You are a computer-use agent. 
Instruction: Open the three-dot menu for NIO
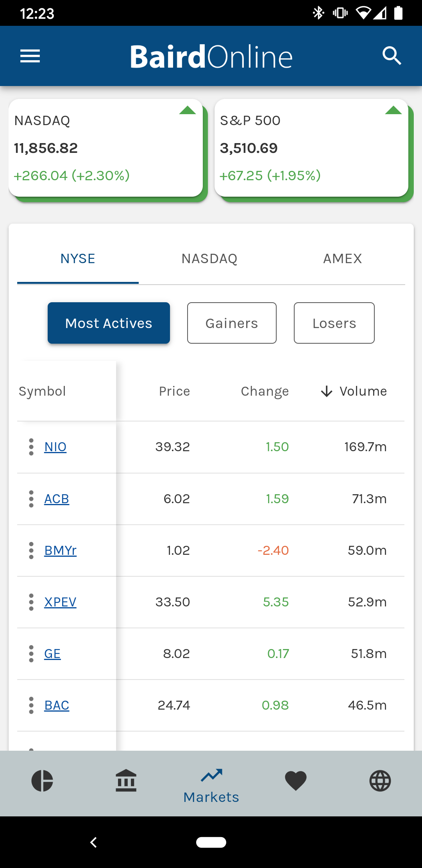(31, 447)
